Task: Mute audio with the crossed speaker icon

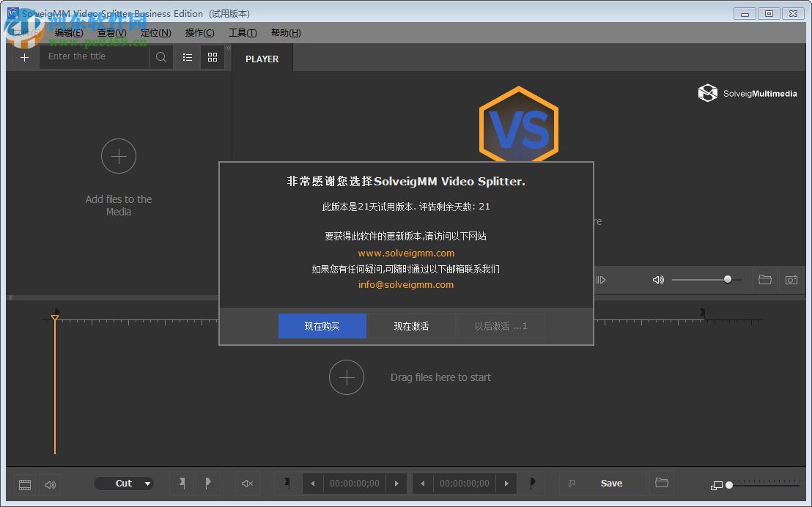Action: (247, 484)
